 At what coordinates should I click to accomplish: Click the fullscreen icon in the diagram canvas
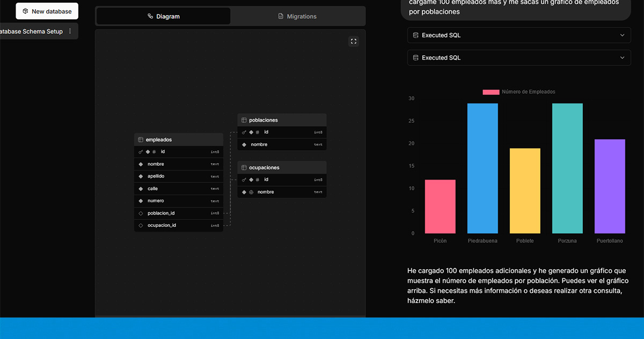tap(353, 41)
